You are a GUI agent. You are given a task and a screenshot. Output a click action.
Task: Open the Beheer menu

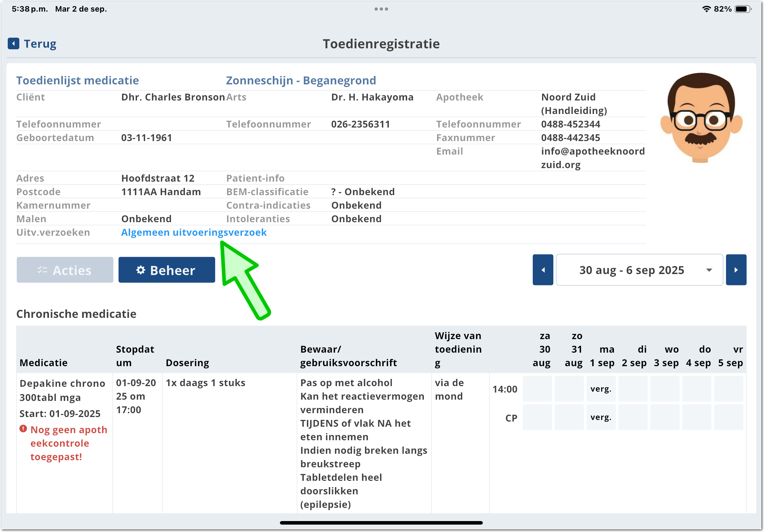point(167,270)
